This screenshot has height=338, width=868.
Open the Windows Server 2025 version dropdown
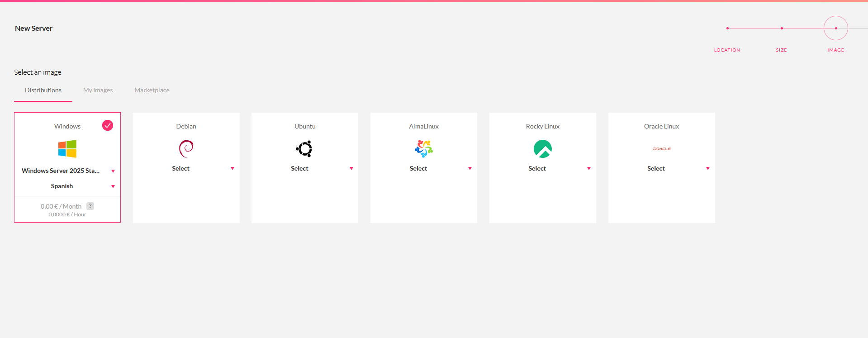pyautogui.click(x=67, y=171)
